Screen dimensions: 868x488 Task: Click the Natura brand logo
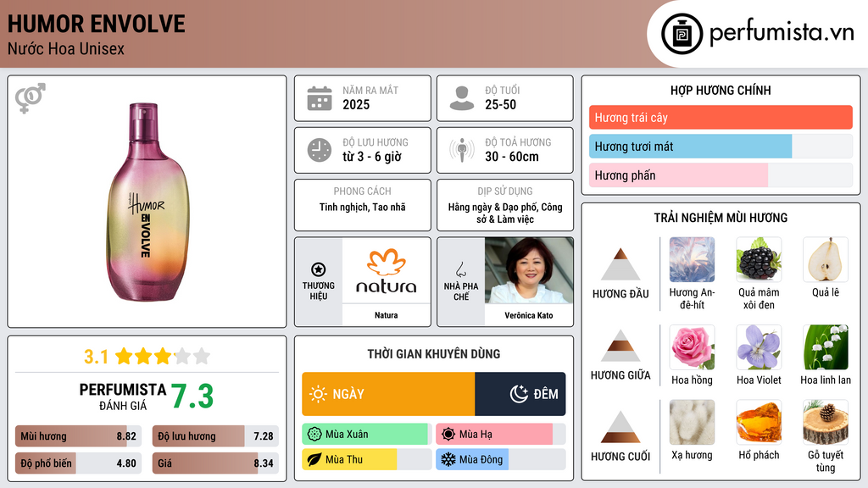[x=386, y=270]
